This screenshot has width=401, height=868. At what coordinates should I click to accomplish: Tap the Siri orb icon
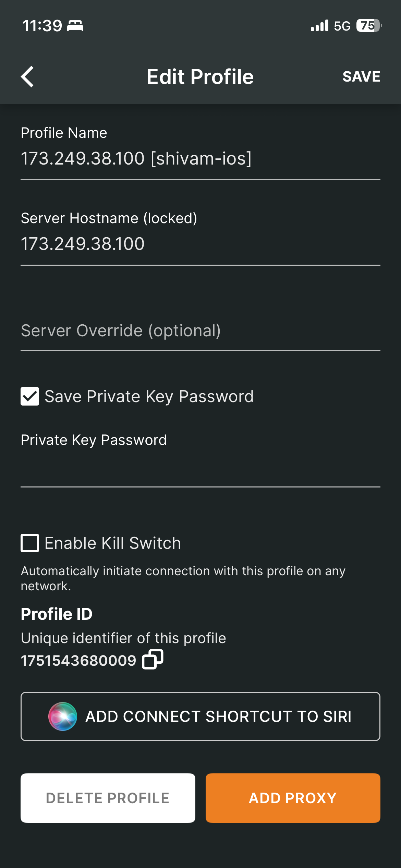[x=63, y=716]
